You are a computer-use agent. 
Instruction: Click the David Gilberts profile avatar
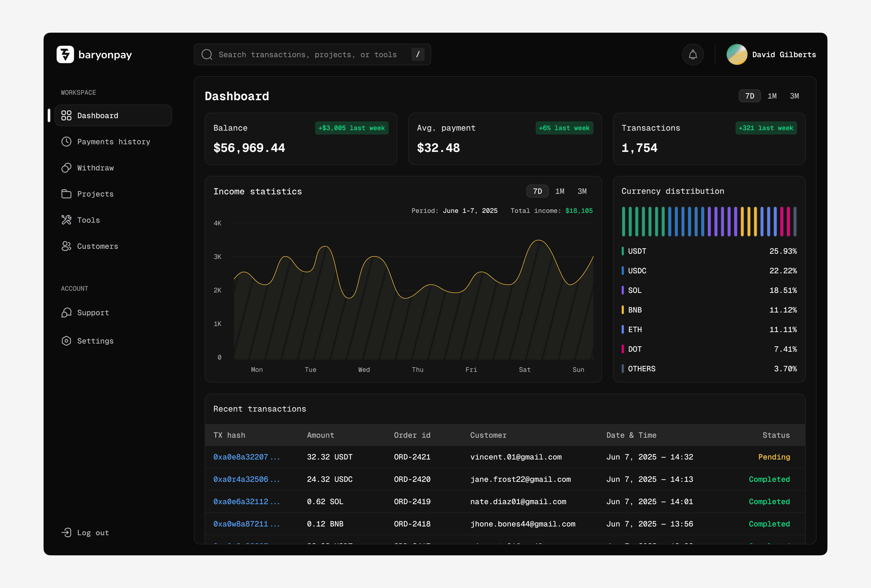click(737, 55)
